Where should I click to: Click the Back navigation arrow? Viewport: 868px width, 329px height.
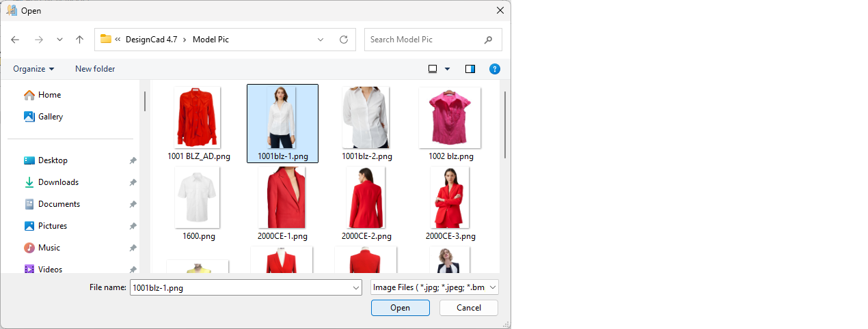pos(15,40)
